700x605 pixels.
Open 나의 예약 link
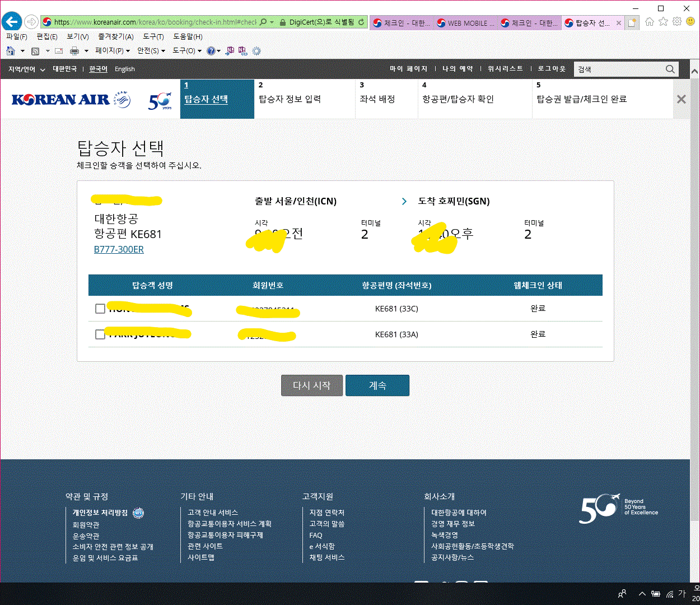coord(458,69)
